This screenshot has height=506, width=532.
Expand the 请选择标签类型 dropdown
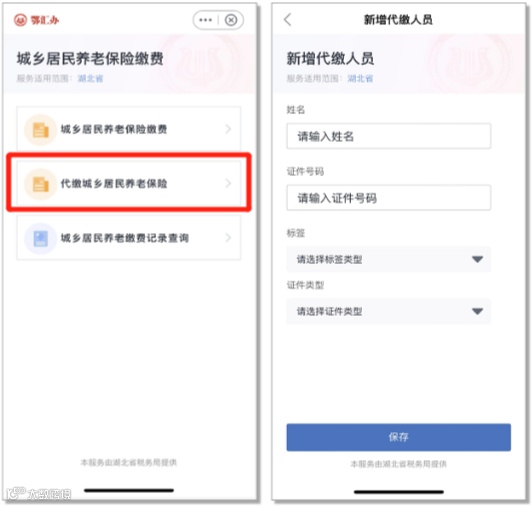[x=388, y=259]
